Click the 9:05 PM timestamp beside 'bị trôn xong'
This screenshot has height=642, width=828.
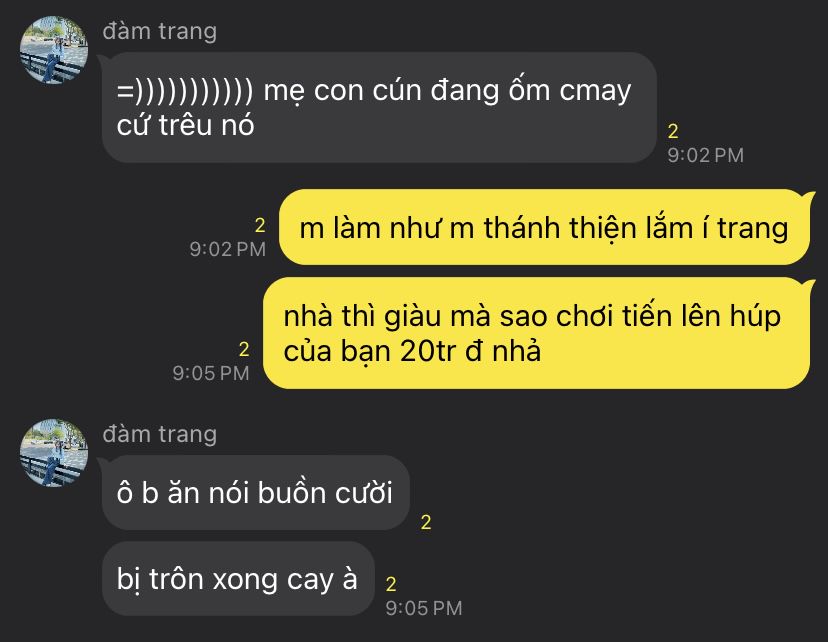coord(424,608)
